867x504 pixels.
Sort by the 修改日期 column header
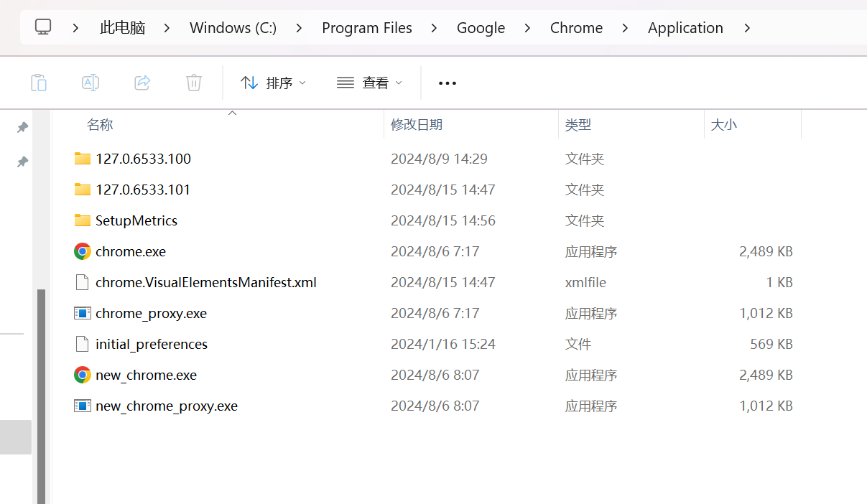pos(417,125)
